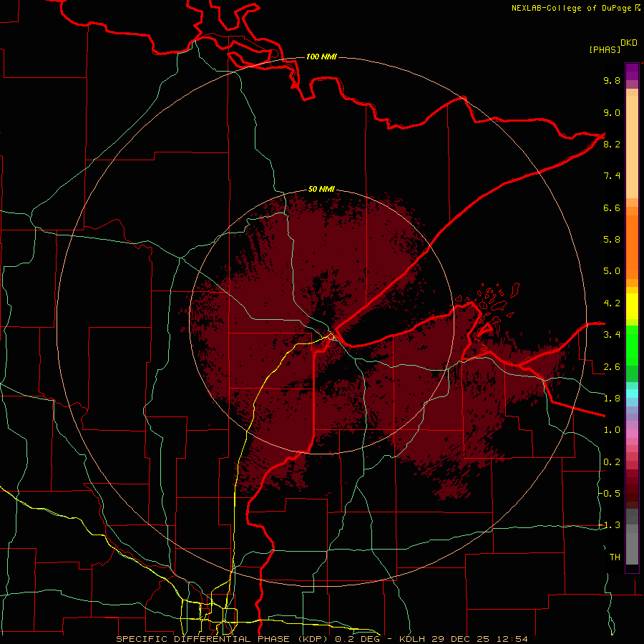Click the [PHAS] legend heading

click(605, 49)
